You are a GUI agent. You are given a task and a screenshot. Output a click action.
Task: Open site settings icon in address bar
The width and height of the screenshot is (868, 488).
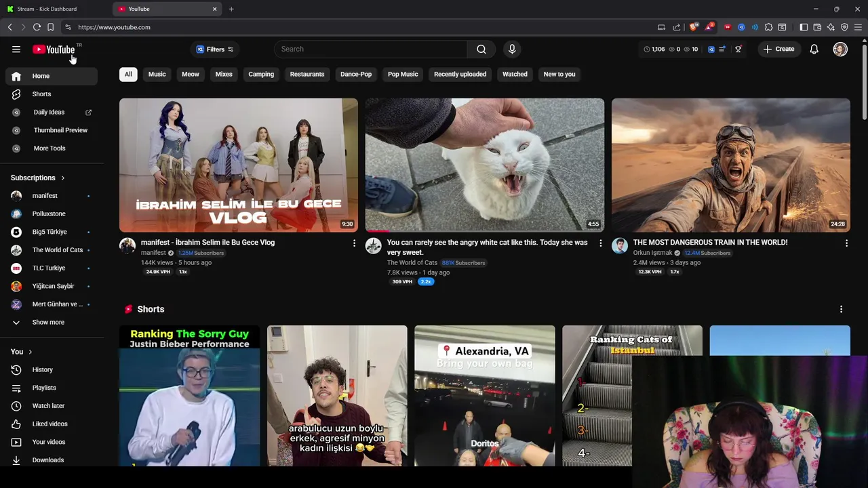click(68, 27)
